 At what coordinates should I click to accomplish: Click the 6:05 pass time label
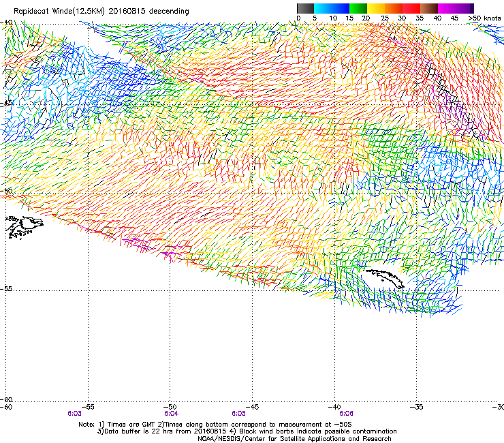coord(238,414)
